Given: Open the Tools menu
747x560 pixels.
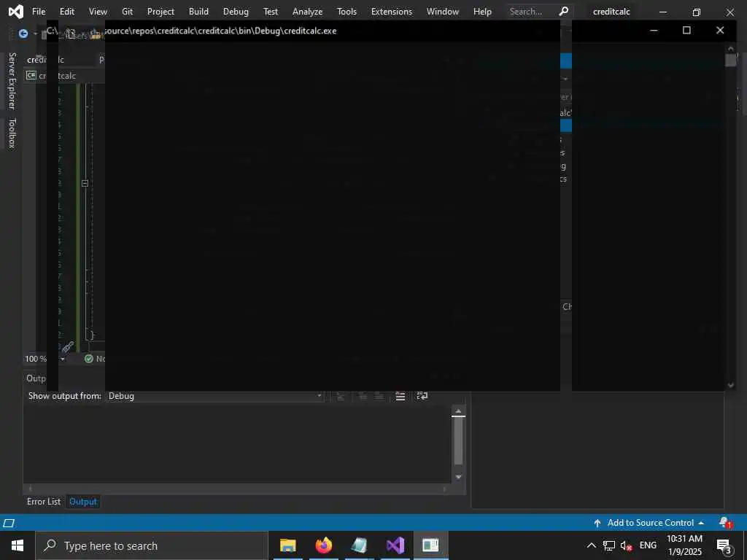Looking at the screenshot, I should (347, 12).
